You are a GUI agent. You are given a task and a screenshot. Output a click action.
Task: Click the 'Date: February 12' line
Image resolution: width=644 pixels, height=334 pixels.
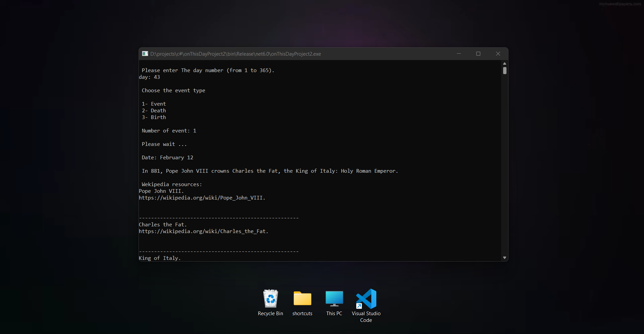(x=167, y=158)
